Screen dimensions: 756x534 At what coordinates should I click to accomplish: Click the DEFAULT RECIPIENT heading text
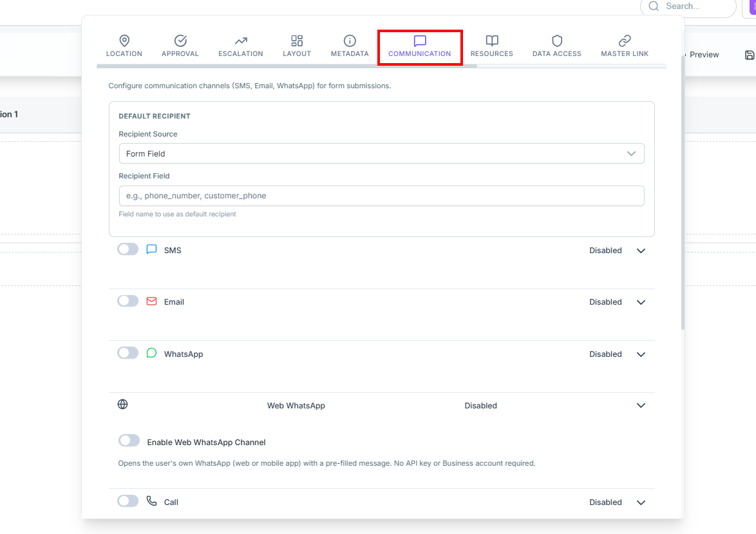click(155, 116)
